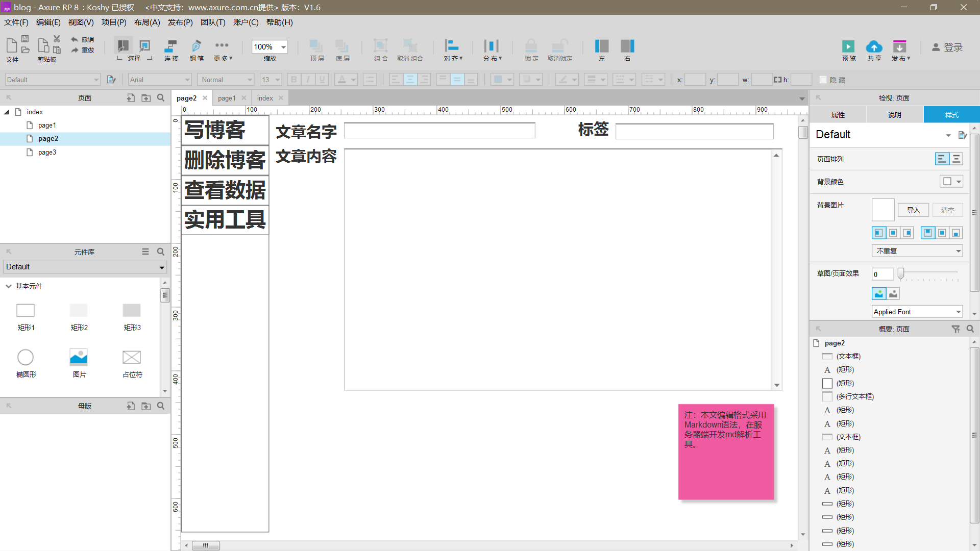This screenshot has height=551, width=980.
Task: Collapse the index page tree node
Action: click(7, 112)
